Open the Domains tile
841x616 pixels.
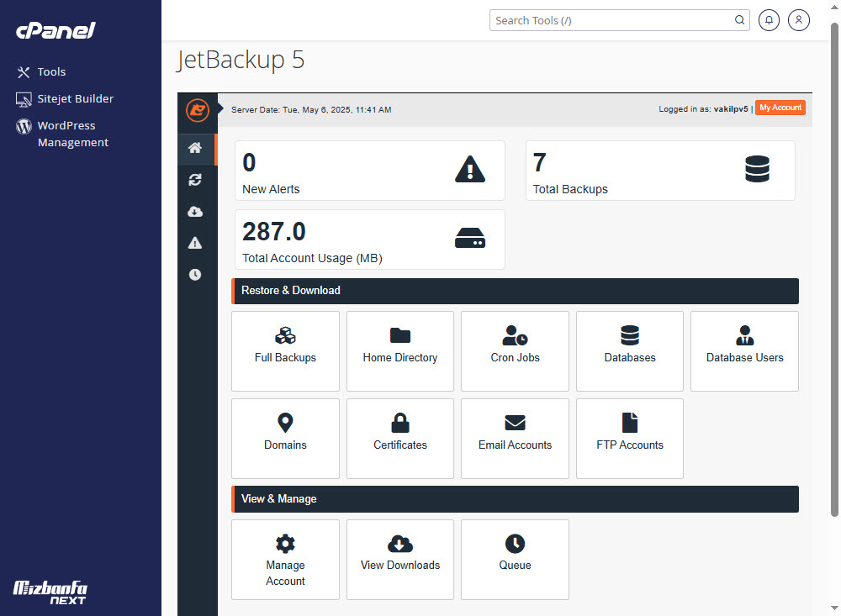[285, 439]
